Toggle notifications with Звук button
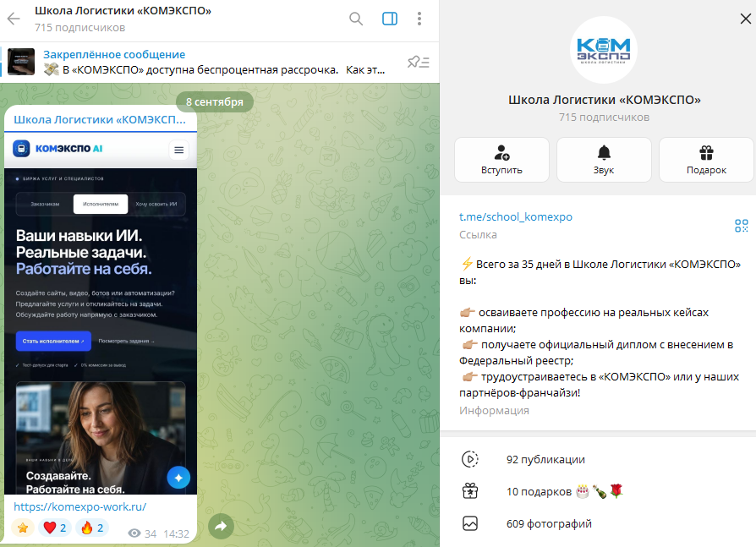This screenshot has width=756, height=547. coord(604,160)
